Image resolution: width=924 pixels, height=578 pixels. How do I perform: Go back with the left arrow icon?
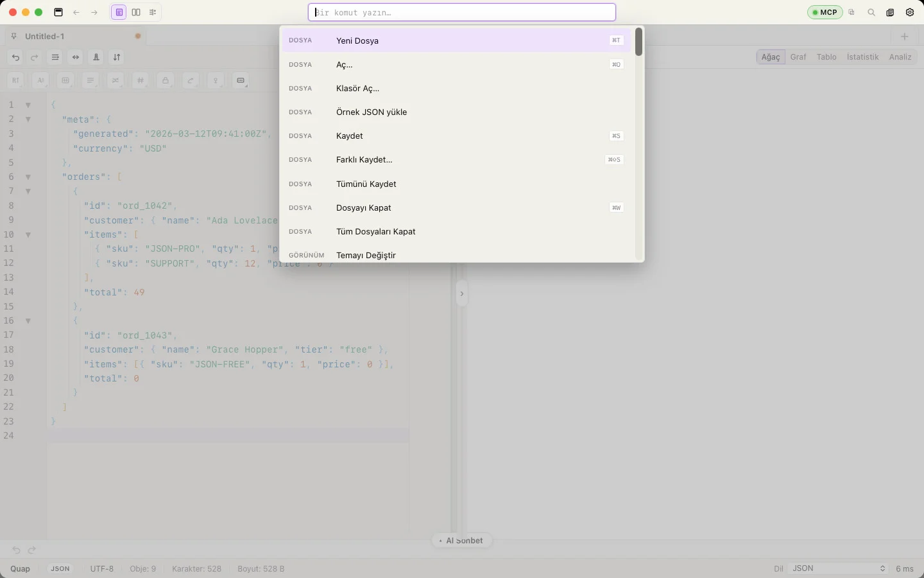76,12
